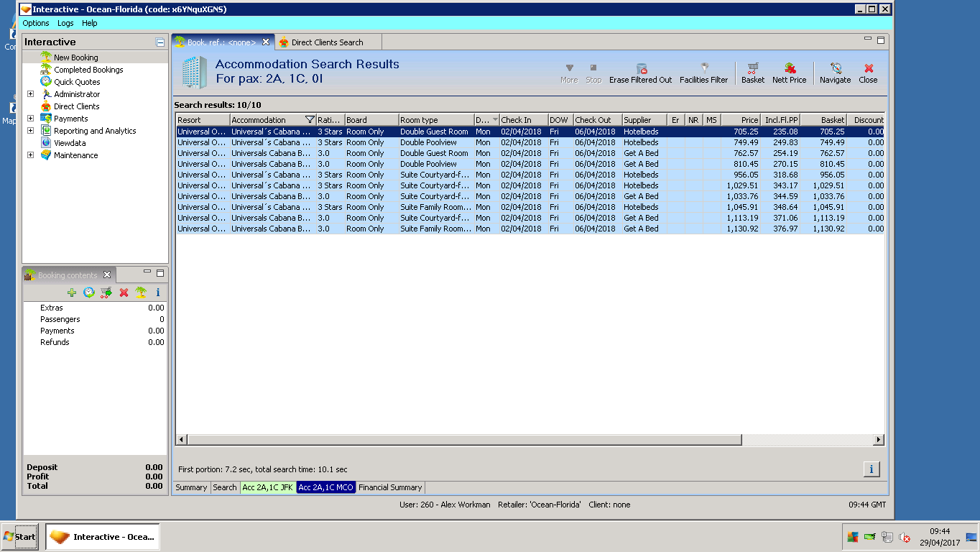This screenshot has height=552, width=980.
Task: Expand the Maintenance tree node
Action: [x=30, y=155]
